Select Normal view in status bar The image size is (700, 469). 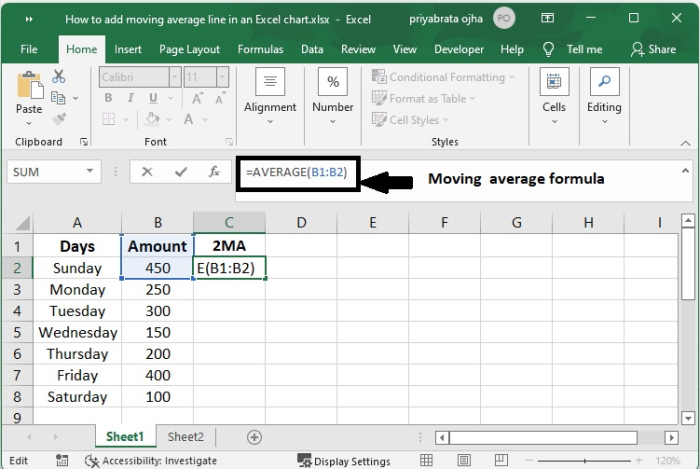point(427,460)
